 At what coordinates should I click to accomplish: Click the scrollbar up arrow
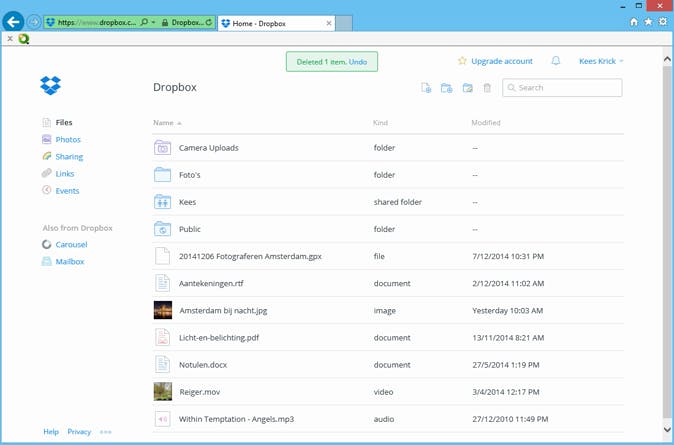tap(668, 59)
